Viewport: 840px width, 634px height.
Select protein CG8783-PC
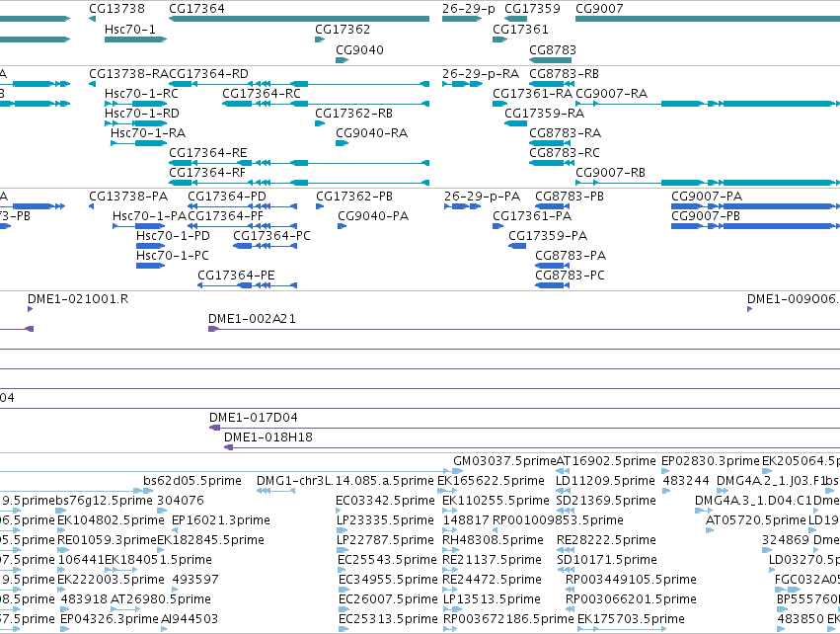(x=553, y=285)
